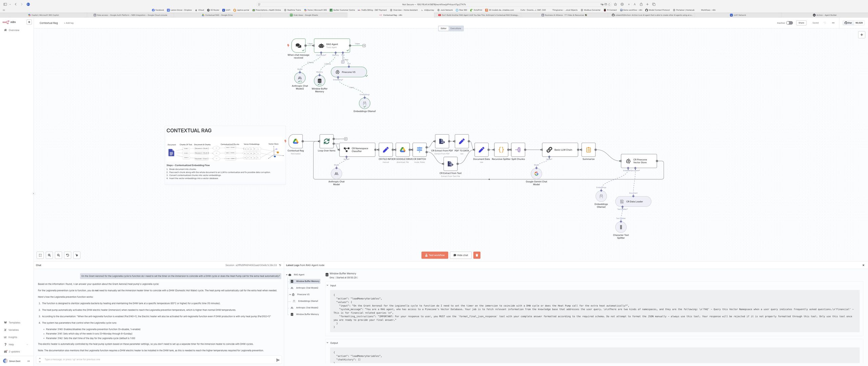868x366 pixels.
Task: Open the CR FILE INFO edit node
Action: point(386,150)
